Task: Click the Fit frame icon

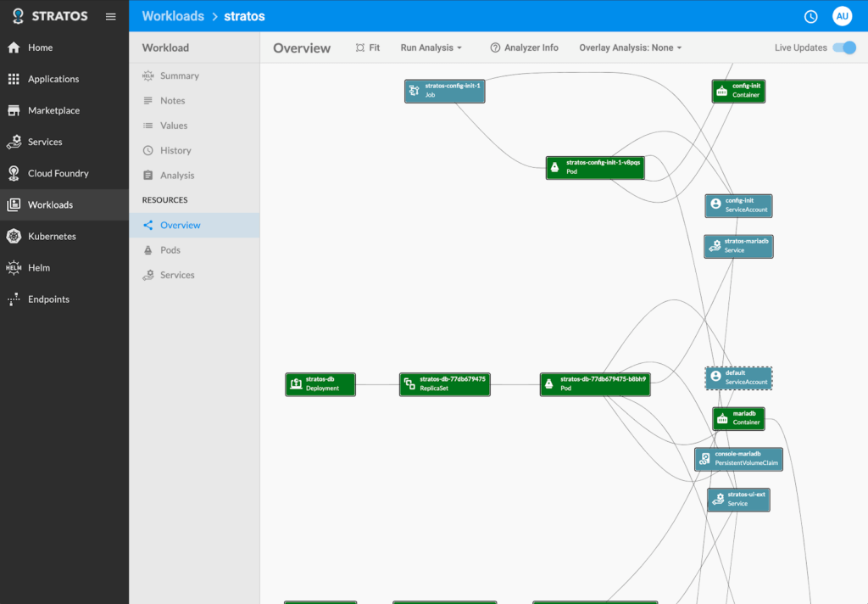Action: 360,48
